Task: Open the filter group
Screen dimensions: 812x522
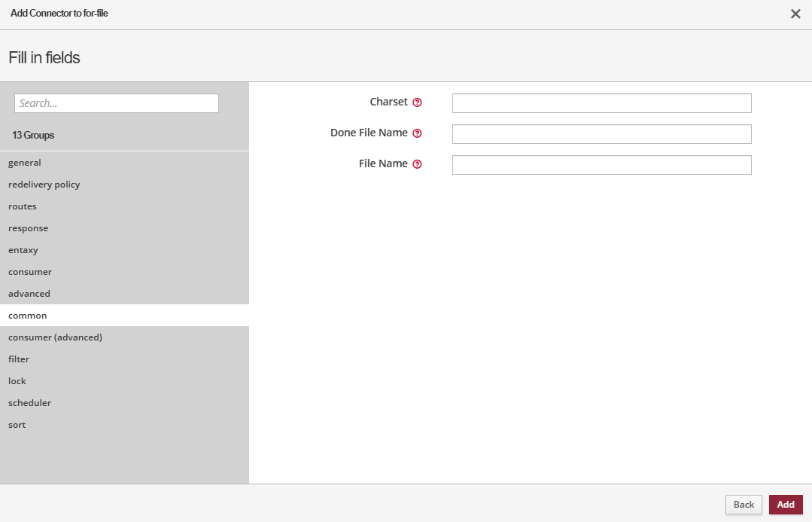Action: coord(19,359)
